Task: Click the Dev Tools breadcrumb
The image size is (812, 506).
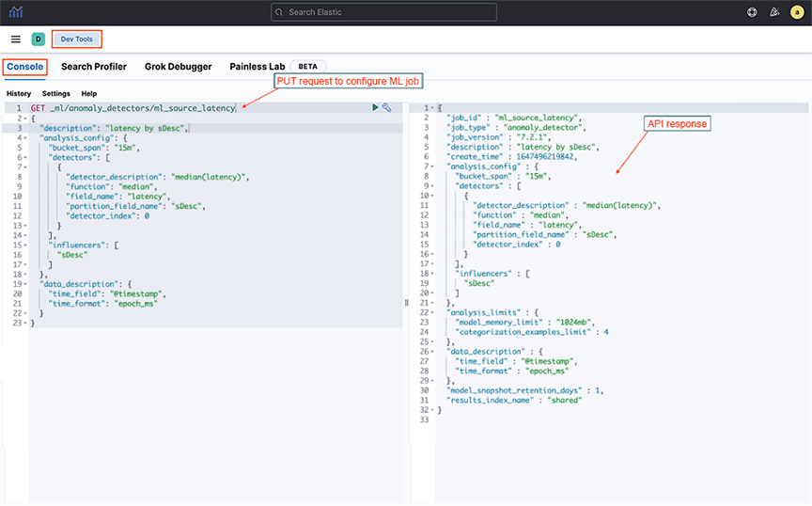Action: (77, 39)
